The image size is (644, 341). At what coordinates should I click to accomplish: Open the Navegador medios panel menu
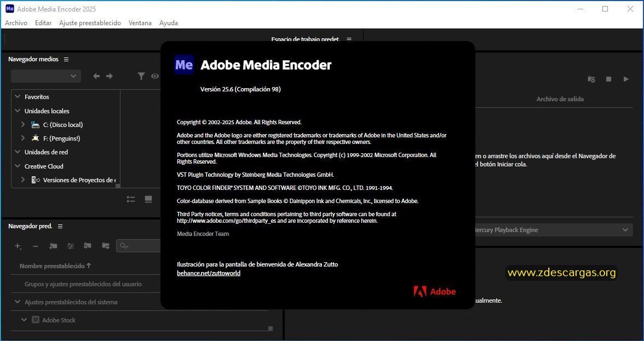coord(66,60)
